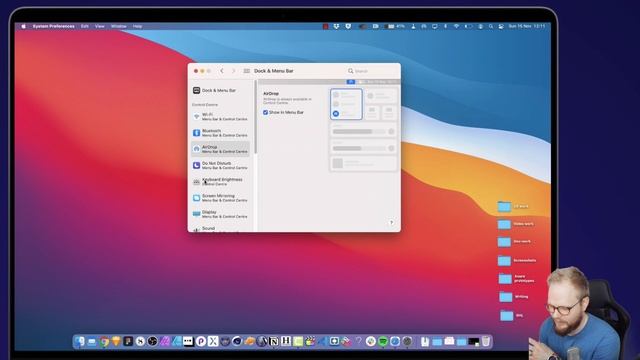Launch Spotify from the Dock
The height and width of the screenshot is (360, 640).
[383, 341]
